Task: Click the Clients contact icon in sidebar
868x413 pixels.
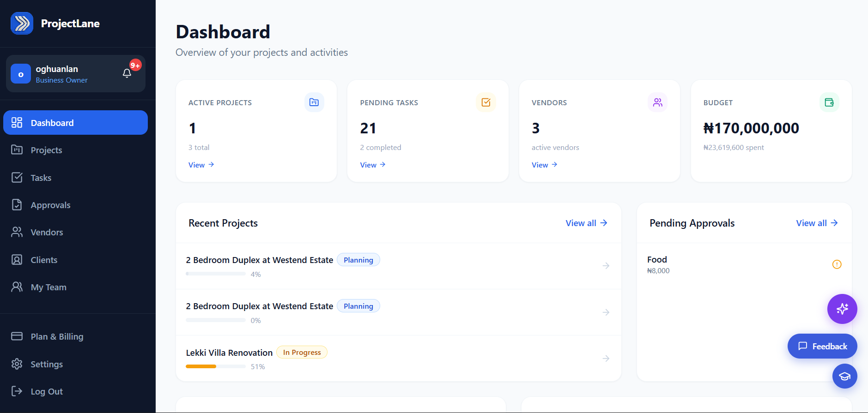Action: 17,260
